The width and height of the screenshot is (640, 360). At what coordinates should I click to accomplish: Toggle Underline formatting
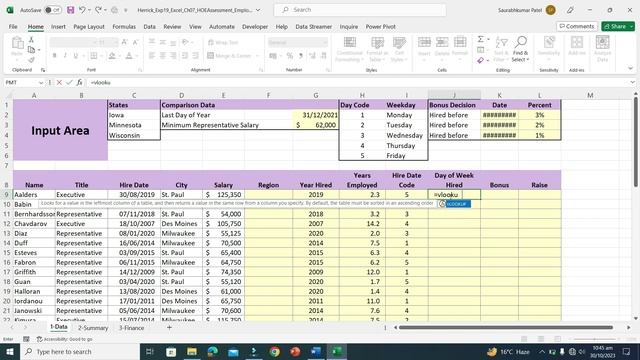tap(76, 56)
